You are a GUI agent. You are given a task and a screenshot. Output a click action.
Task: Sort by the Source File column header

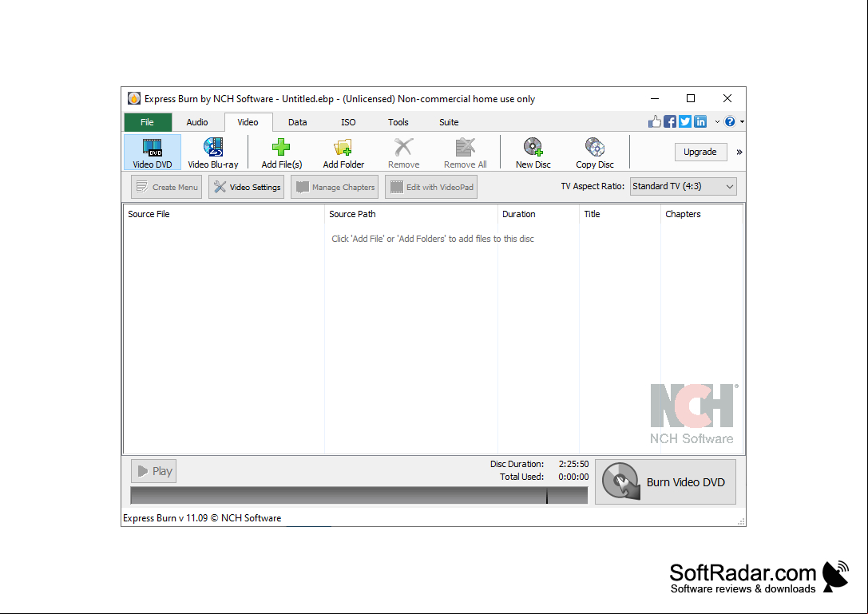tap(224, 214)
